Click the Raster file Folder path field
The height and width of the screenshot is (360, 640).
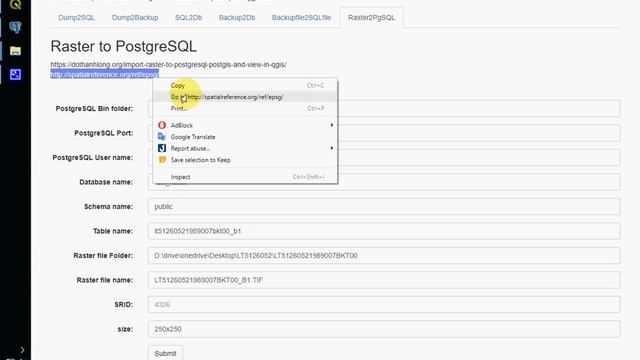point(384,256)
